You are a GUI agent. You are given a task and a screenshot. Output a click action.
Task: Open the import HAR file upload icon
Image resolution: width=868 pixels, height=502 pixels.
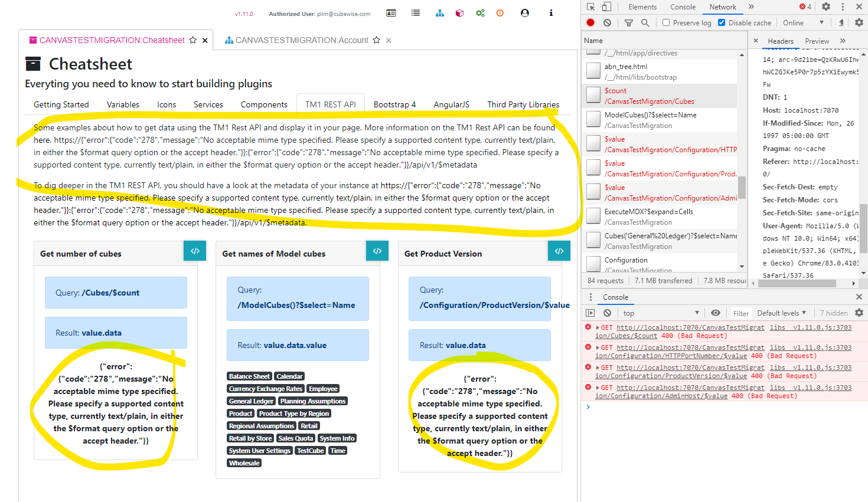point(841,22)
